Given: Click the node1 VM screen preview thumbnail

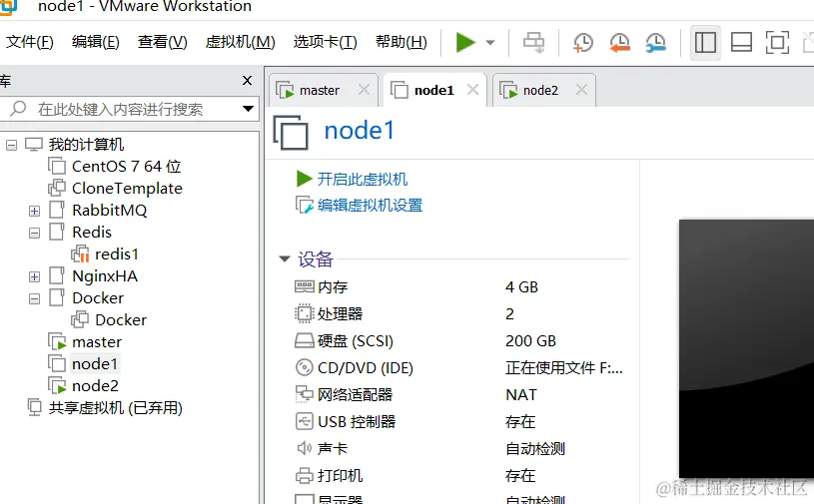Looking at the screenshot, I should point(746,348).
